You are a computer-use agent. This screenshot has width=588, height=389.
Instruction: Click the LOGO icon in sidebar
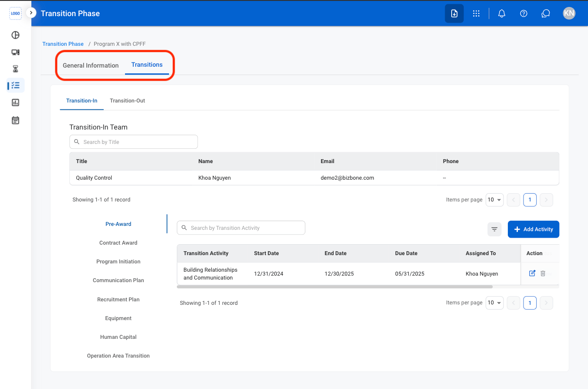click(15, 14)
